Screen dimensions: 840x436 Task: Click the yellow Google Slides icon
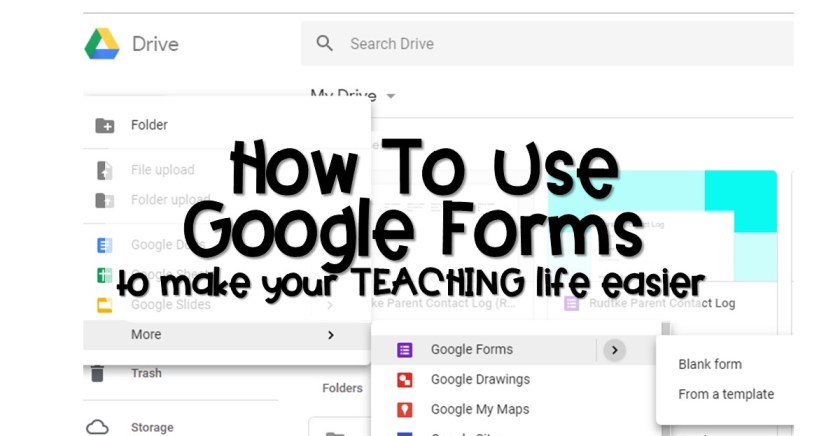tap(104, 305)
